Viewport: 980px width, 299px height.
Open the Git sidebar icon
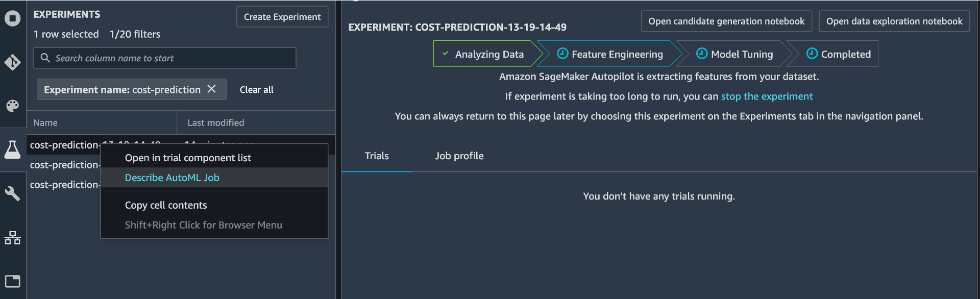pos(12,62)
